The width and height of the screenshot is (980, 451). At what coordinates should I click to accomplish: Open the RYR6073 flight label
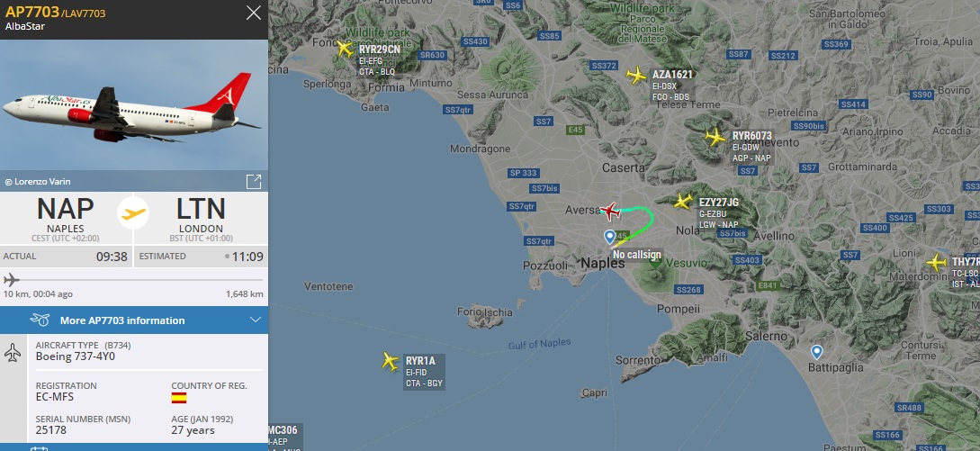point(752,147)
